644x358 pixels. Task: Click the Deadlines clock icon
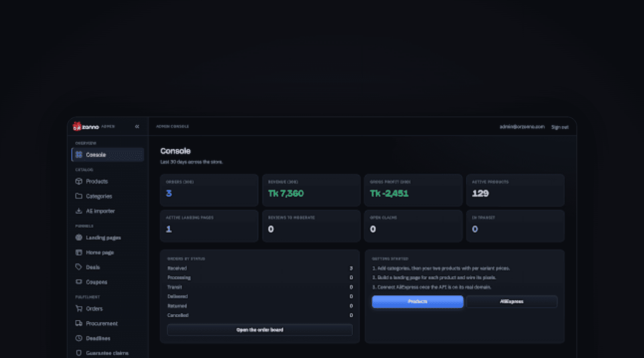pos(79,338)
